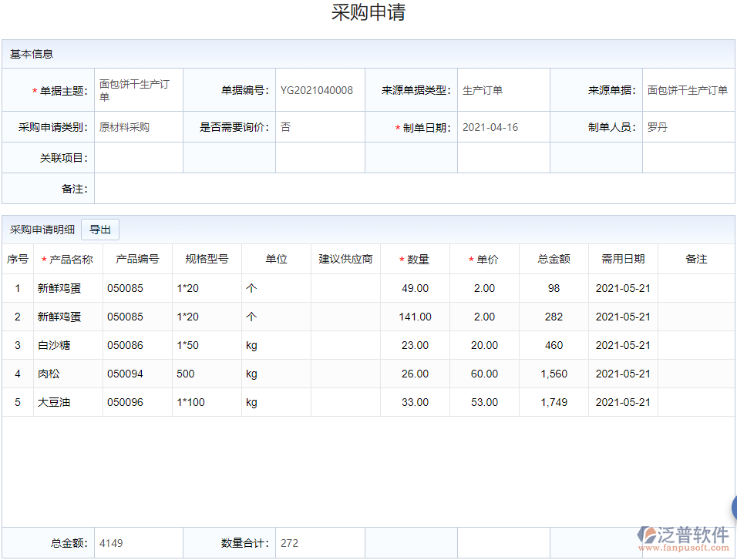Click the 总金额 total field showing 4149
737x560 pixels.
click(137, 543)
